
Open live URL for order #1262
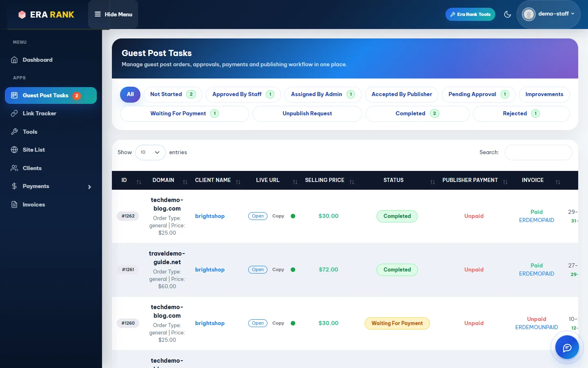pyautogui.click(x=258, y=216)
